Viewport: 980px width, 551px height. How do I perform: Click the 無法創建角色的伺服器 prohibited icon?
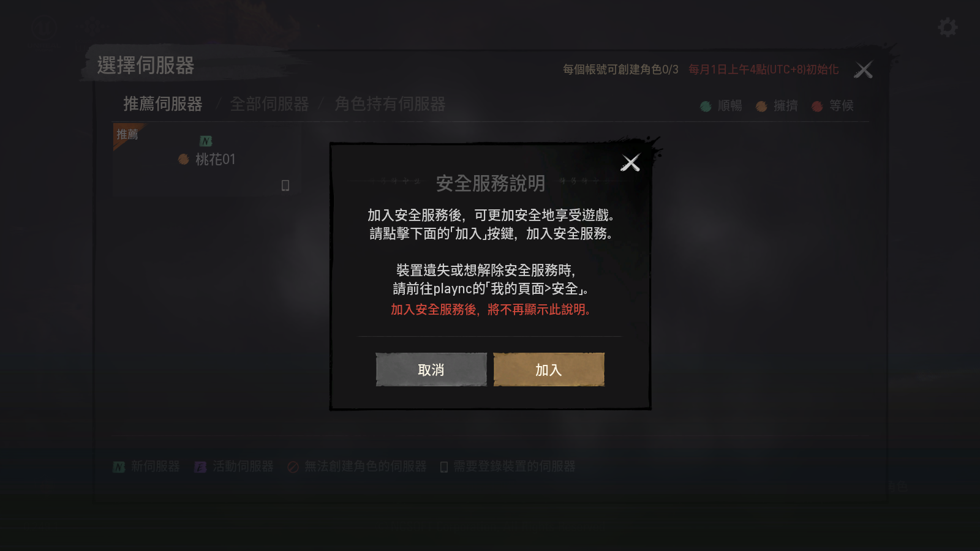coord(293,467)
